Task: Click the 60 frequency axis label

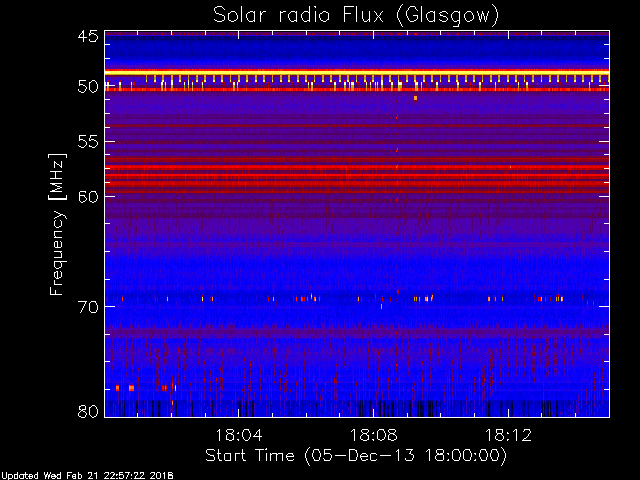Action: (x=88, y=196)
